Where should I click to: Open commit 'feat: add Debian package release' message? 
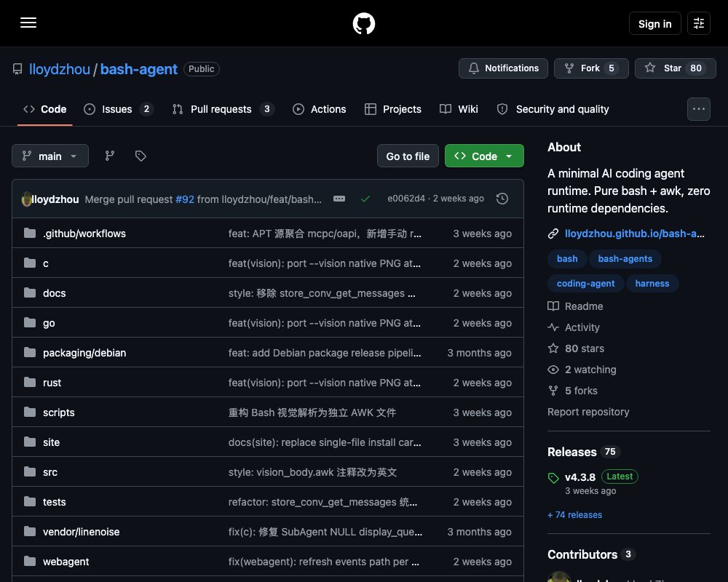[x=325, y=353]
